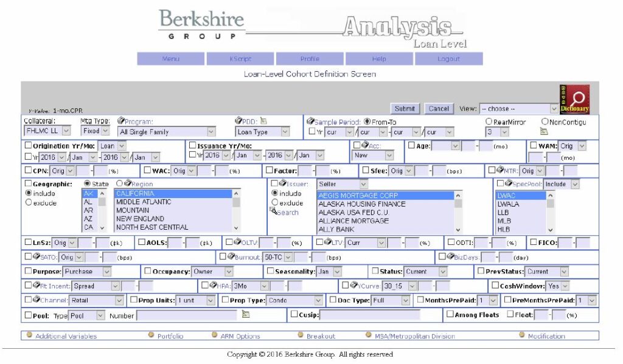Click the help icon beside BizDays
Viewport: 623px width, 364px height.
pos(450,256)
